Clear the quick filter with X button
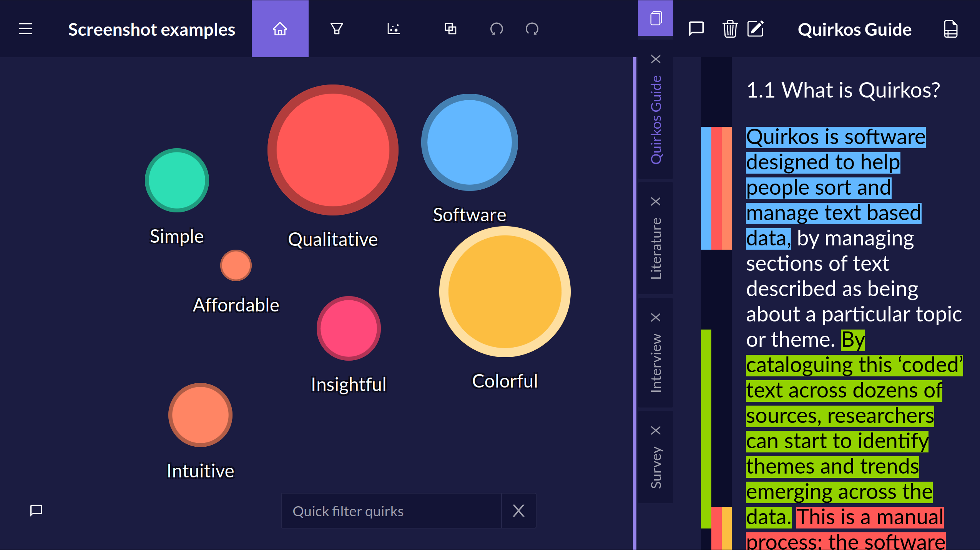Screen dimensions: 980x550 [x=518, y=511]
